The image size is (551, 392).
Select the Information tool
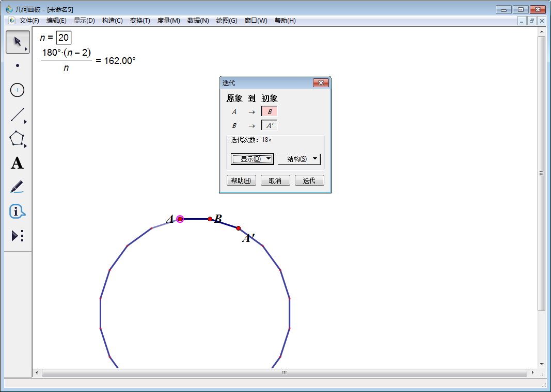[17, 211]
